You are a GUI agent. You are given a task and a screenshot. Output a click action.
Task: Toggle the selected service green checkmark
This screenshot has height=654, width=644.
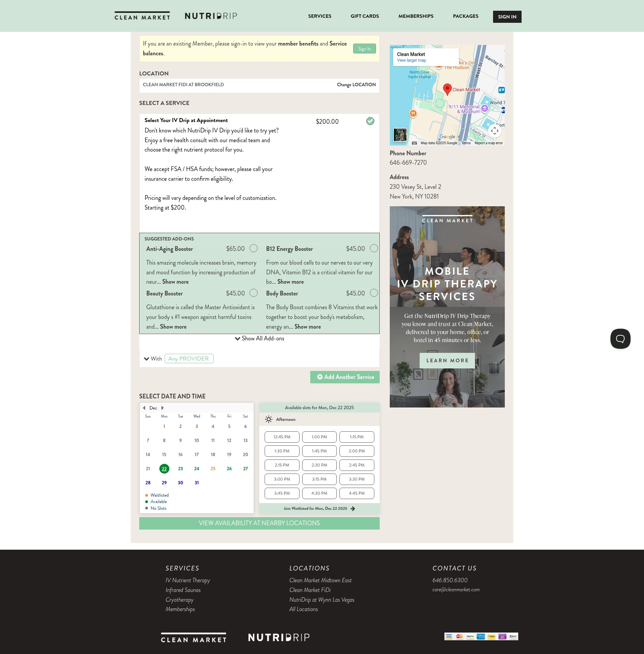[370, 121]
